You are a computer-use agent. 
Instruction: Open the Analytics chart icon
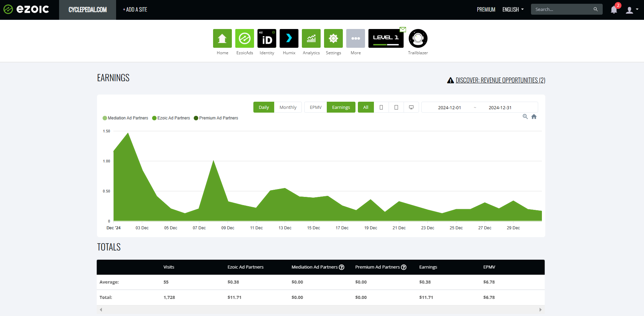pyautogui.click(x=311, y=38)
